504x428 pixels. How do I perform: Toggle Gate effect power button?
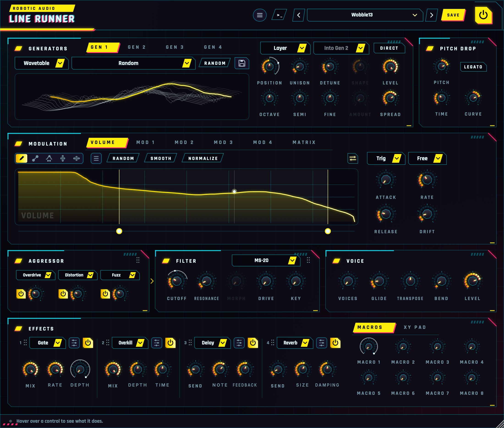tap(88, 343)
